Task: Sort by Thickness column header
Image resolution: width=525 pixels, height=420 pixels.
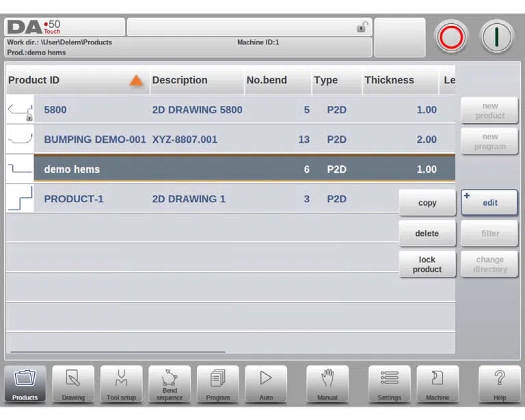Action: coord(389,81)
